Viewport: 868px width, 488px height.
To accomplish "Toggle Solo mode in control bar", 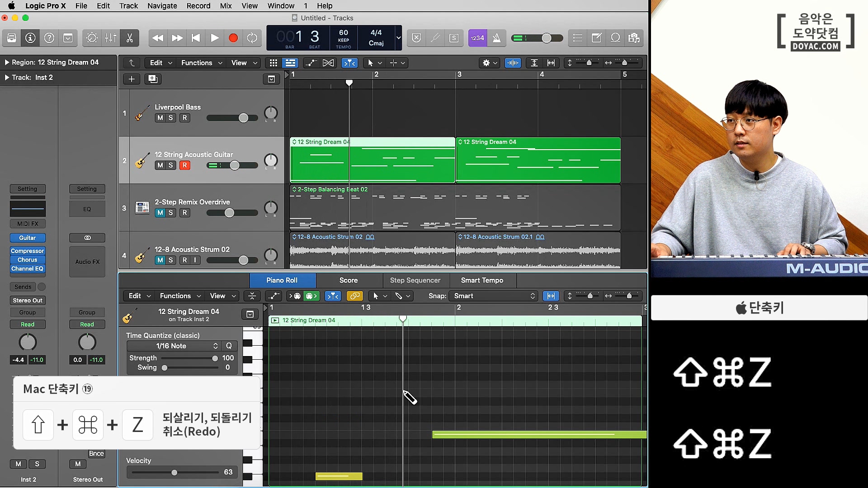I will point(454,38).
